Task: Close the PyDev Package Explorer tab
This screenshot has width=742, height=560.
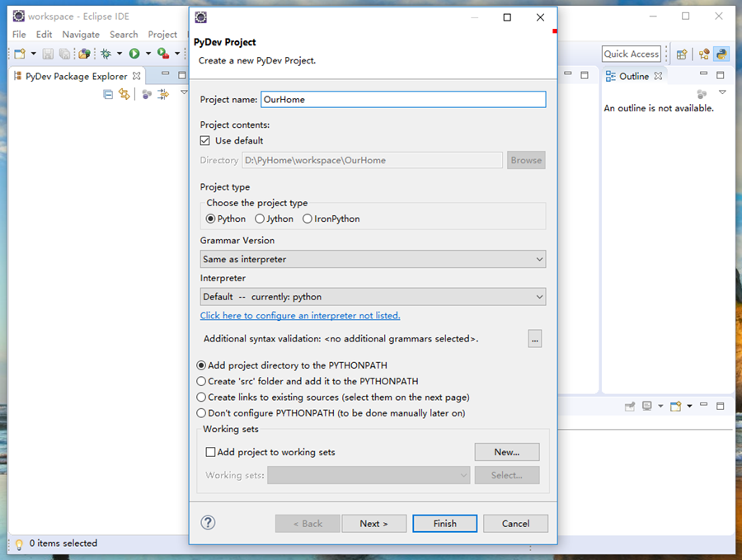Action: (x=137, y=76)
